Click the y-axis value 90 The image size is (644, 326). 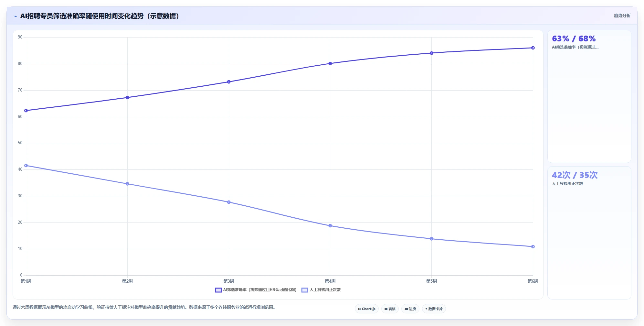point(20,37)
